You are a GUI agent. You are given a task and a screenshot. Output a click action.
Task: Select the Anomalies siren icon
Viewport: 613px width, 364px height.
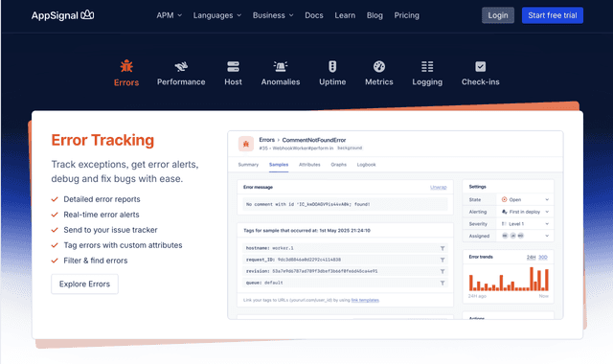point(281,66)
